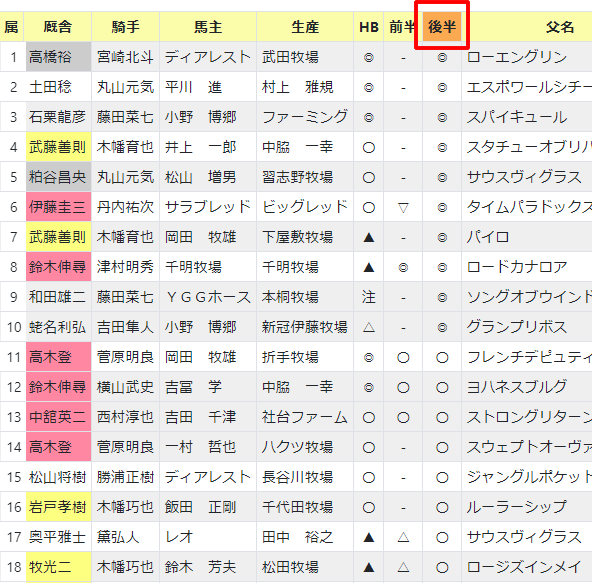The image size is (592, 583).
Task: Click breeder 社台ファーム
Action: click(305, 417)
